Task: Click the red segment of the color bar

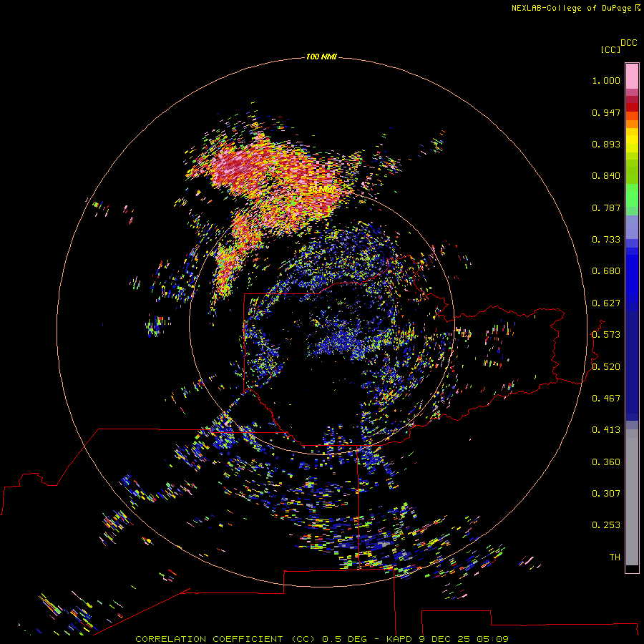Action: coord(632,107)
